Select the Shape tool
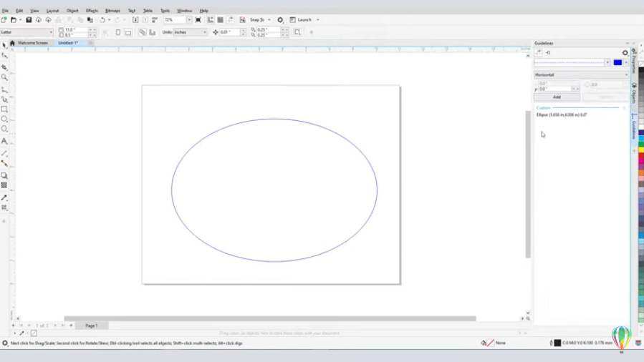 [4, 56]
